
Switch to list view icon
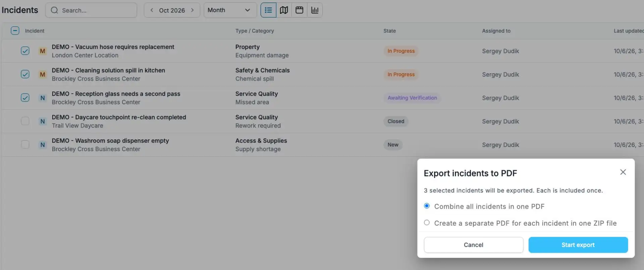[268, 10]
